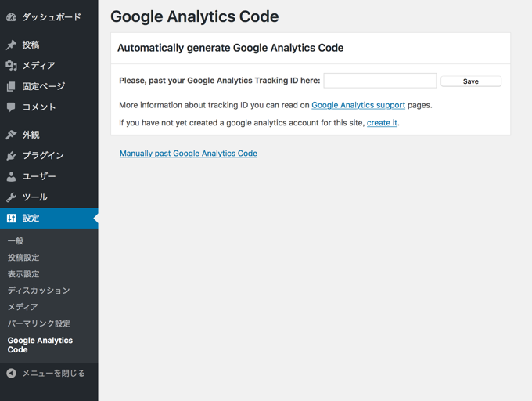Select 表示設定 in settings submenu
532x401 pixels.
click(23, 274)
